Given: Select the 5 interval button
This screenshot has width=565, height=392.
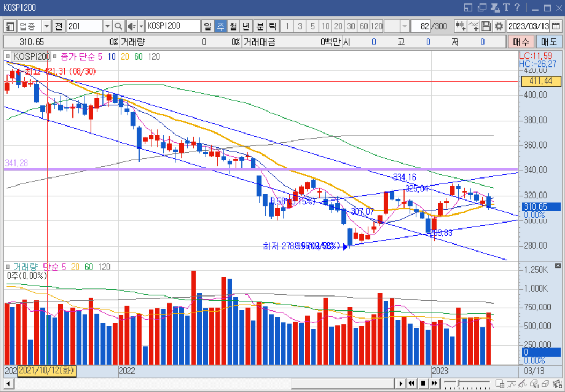Looking at the screenshot, I should [312, 26].
